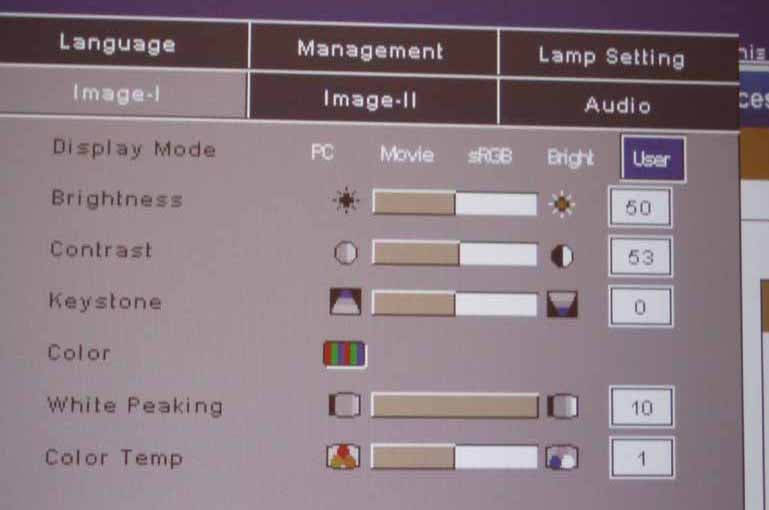Click the high contrast half-circle icon
This screenshot has height=510, width=769.
562,256
